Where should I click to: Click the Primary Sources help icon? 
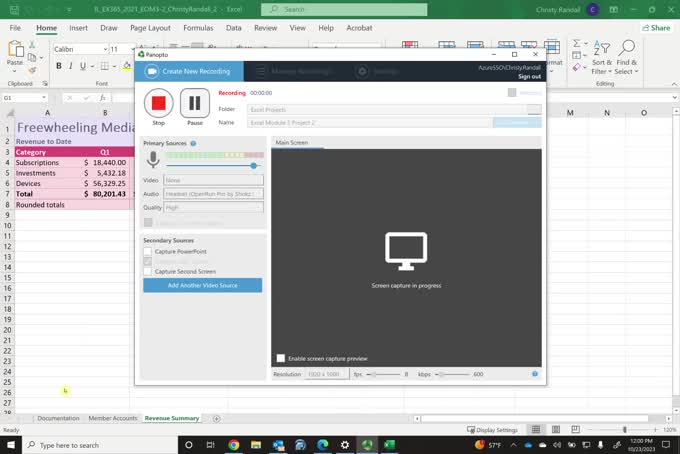click(x=193, y=144)
